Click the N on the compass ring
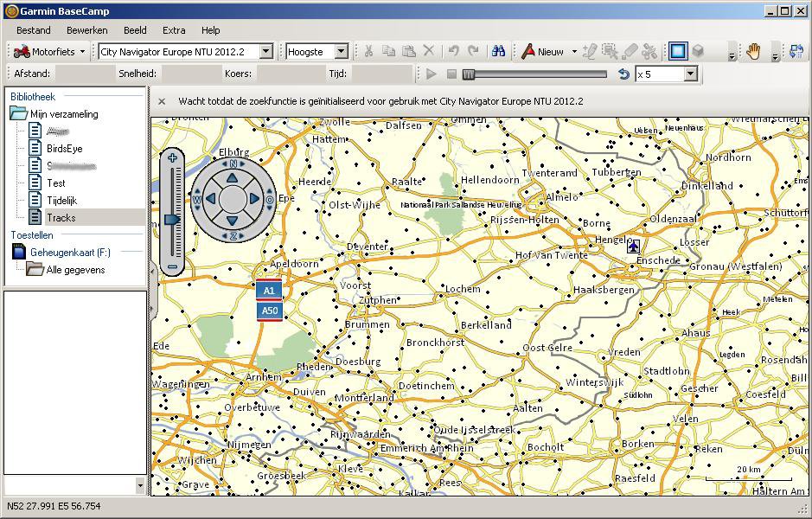Screen dimensions: 812x519 pos(233,163)
